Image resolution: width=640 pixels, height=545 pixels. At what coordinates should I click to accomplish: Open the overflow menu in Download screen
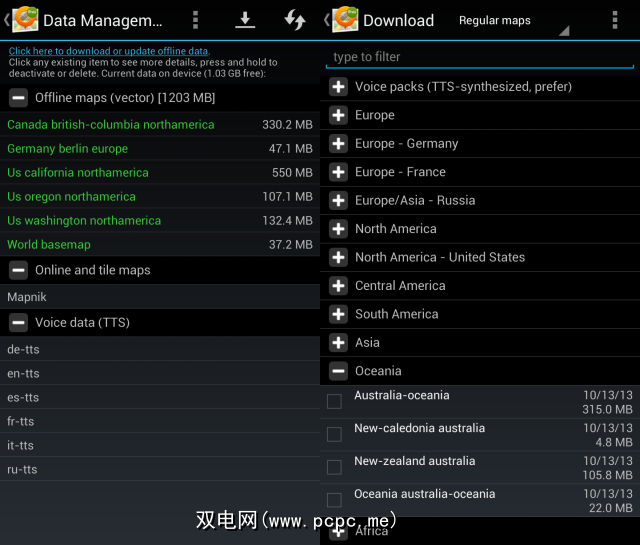(615, 20)
